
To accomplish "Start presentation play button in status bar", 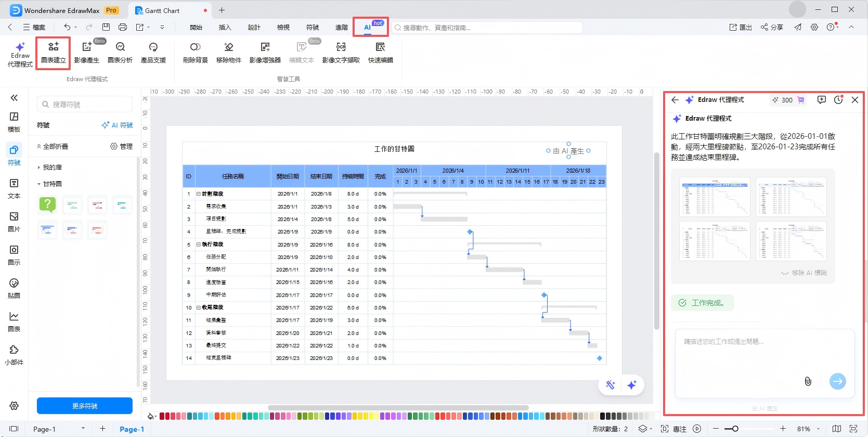I will click(x=697, y=429).
